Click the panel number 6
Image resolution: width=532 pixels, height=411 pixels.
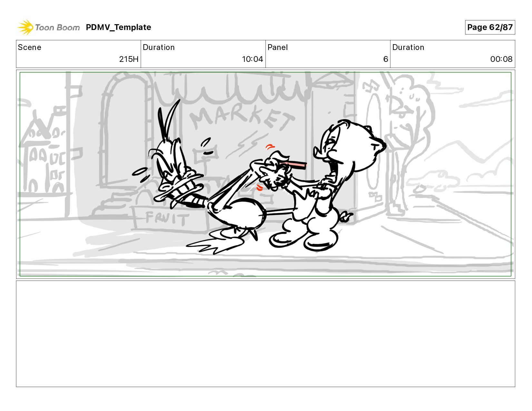386,59
